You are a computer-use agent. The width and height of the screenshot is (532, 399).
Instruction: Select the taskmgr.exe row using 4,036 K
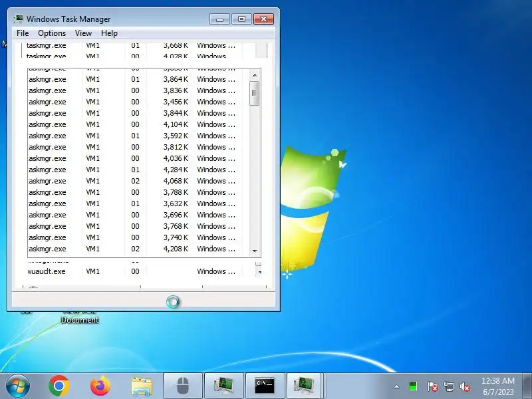click(138, 158)
